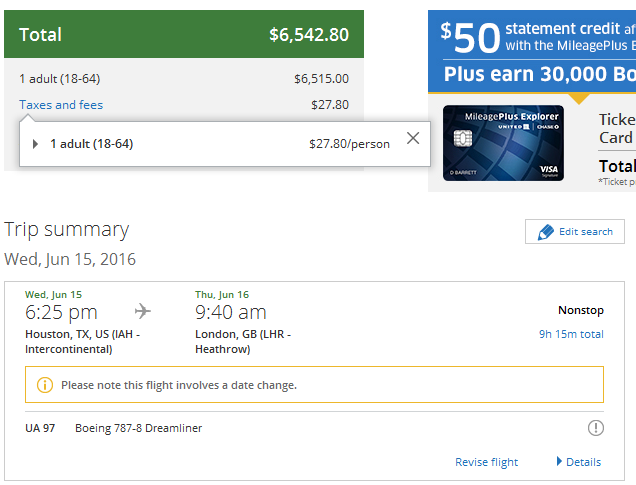The width and height of the screenshot is (636, 485).
Task: Expand the 1 adult tax breakdown arrow
Action: tap(36, 144)
